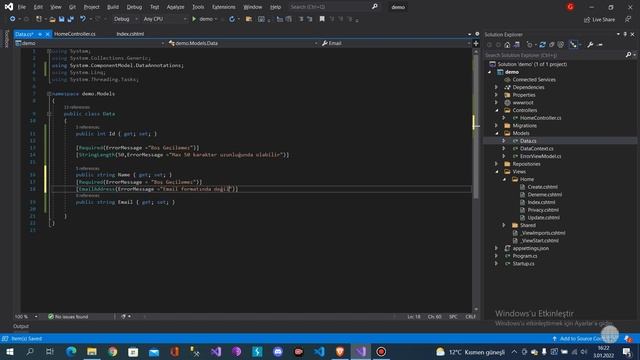Click the Home icon in Solution Explorer
The width and height of the screenshot is (640, 360).
pos(507,45)
